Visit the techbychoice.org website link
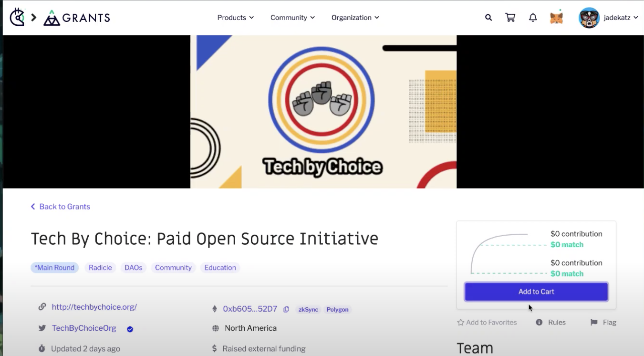The height and width of the screenshot is (356, 644). [94, 306]
